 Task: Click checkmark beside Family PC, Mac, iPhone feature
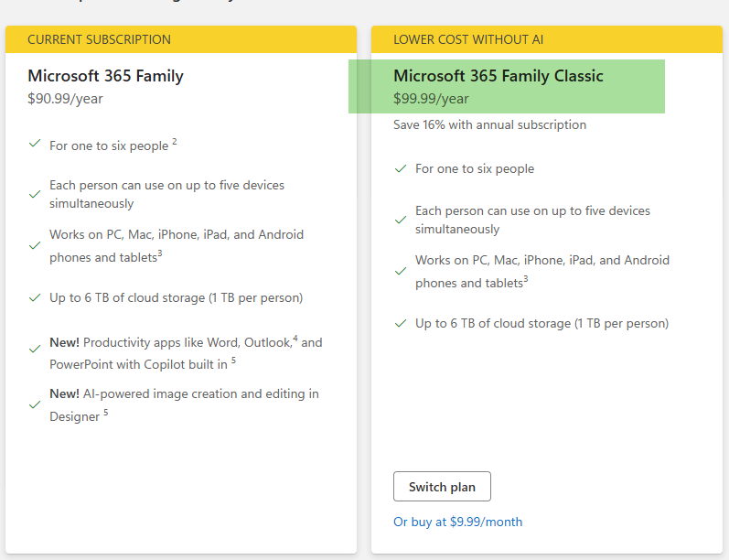tap(35, 245)
